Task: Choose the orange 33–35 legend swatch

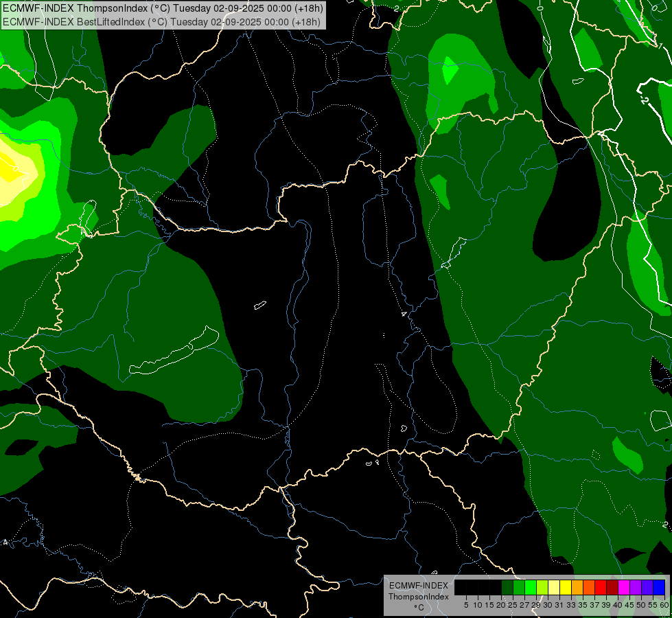Action: [x=577, y=587]
